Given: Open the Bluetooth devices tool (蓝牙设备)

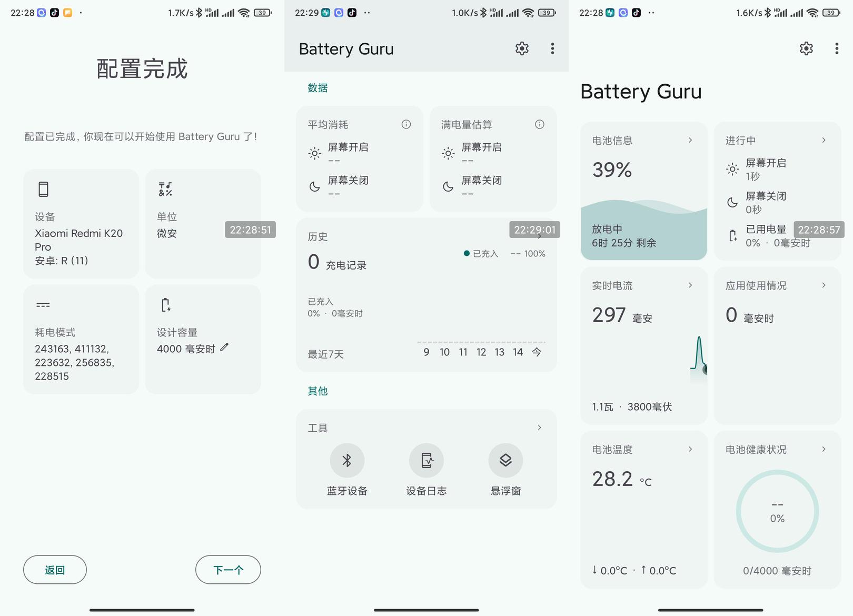Looking at the screenshot, I should [x=347, y=461].
